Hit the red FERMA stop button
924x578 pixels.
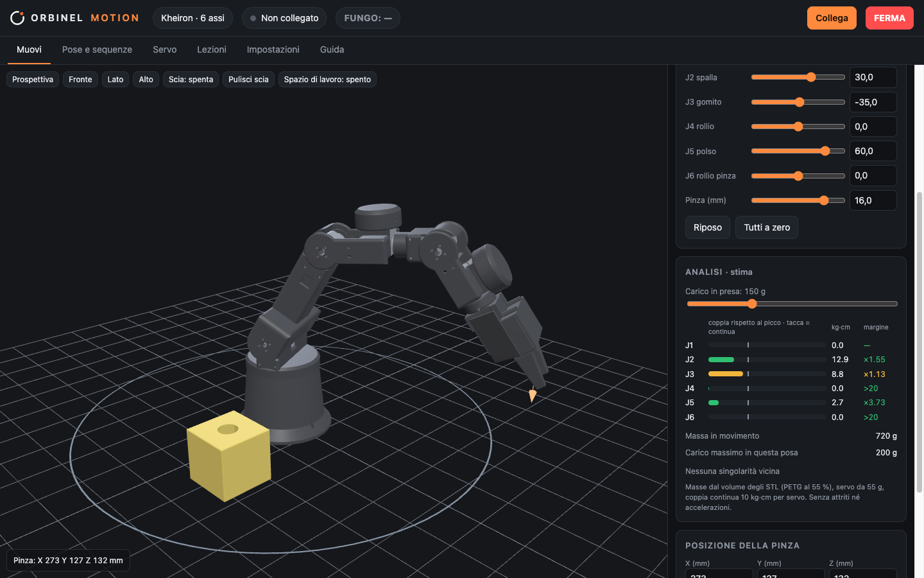click(x=889, y=18)
